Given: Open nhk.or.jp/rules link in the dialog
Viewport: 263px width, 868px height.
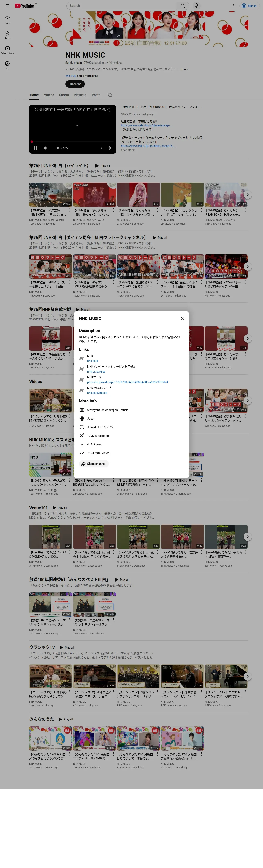Looking at the screenshot, I should coord(96,372).
